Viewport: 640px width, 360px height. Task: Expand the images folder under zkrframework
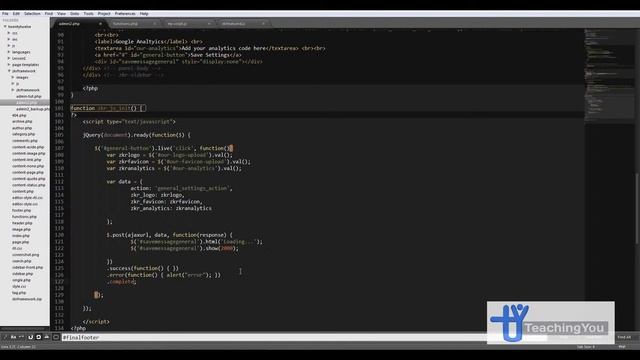click(x=13, y=77)
